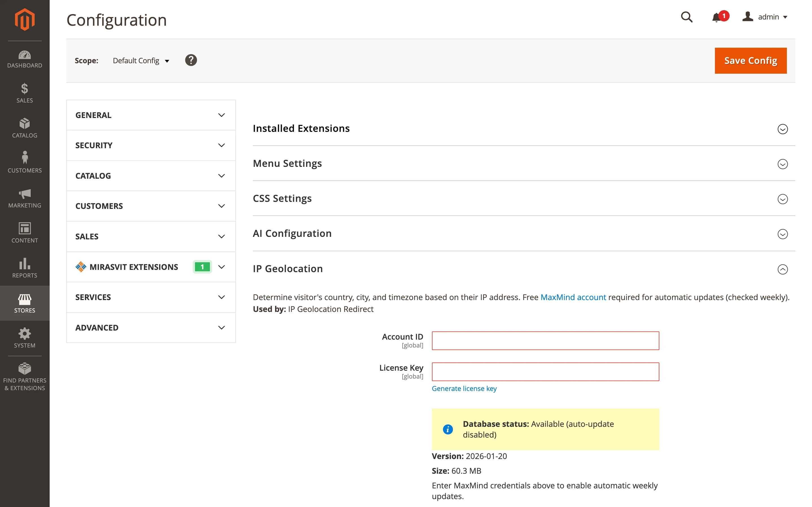Click the Generate license key link

click(464, 388)
